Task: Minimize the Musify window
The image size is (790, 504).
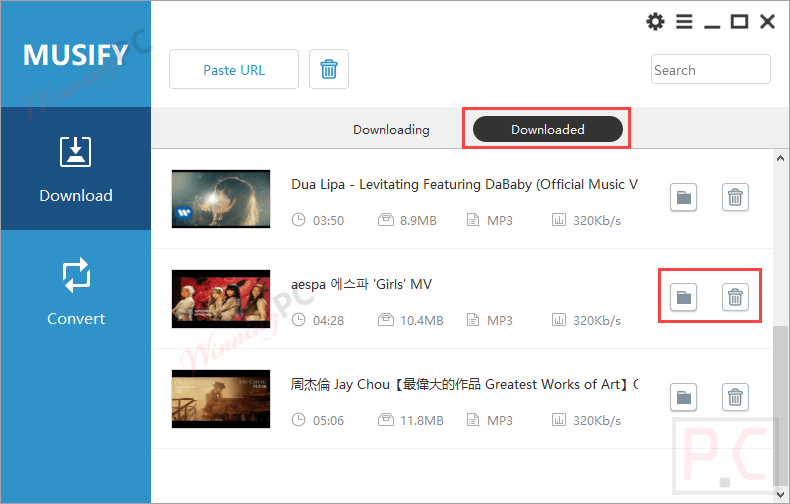Action: click(712, 26)
